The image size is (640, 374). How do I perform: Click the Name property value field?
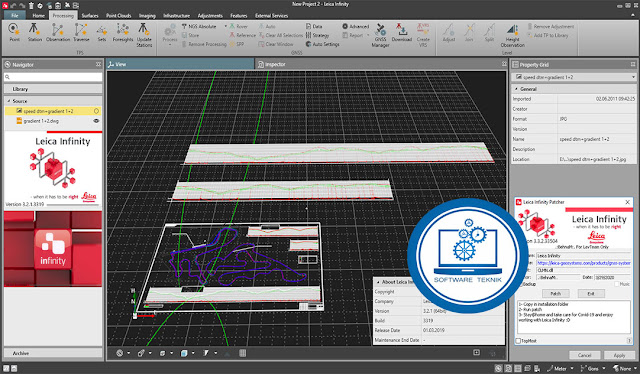click(x=596, y=139)
